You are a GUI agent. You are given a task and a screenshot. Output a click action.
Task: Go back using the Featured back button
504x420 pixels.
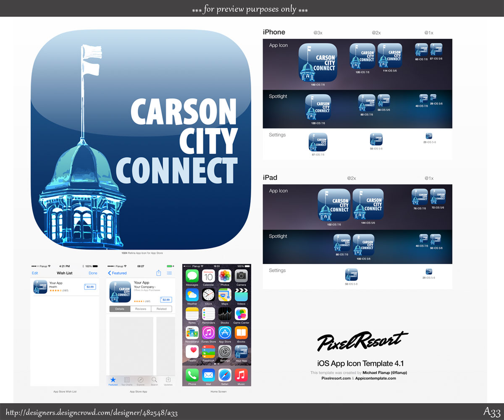[117, 273]
